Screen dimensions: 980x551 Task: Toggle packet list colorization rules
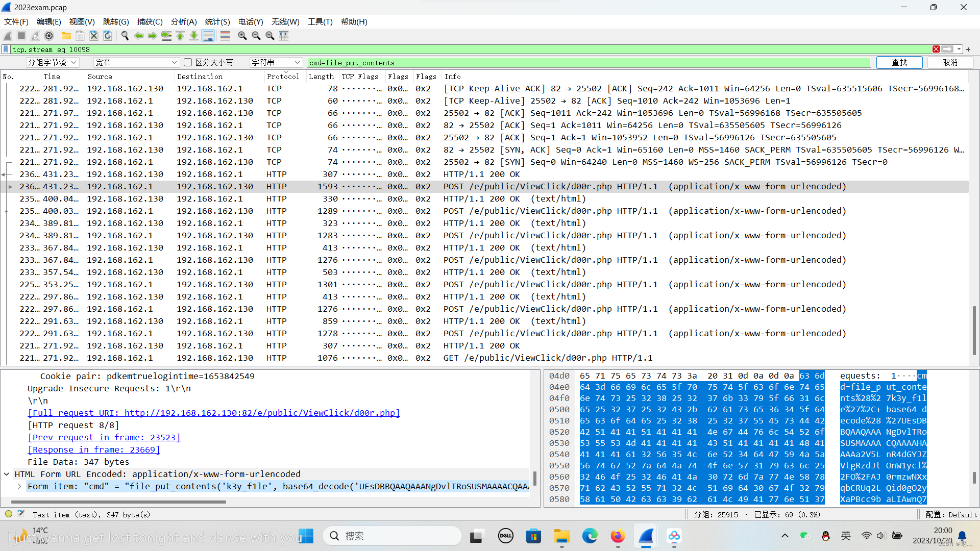point(225,36)
